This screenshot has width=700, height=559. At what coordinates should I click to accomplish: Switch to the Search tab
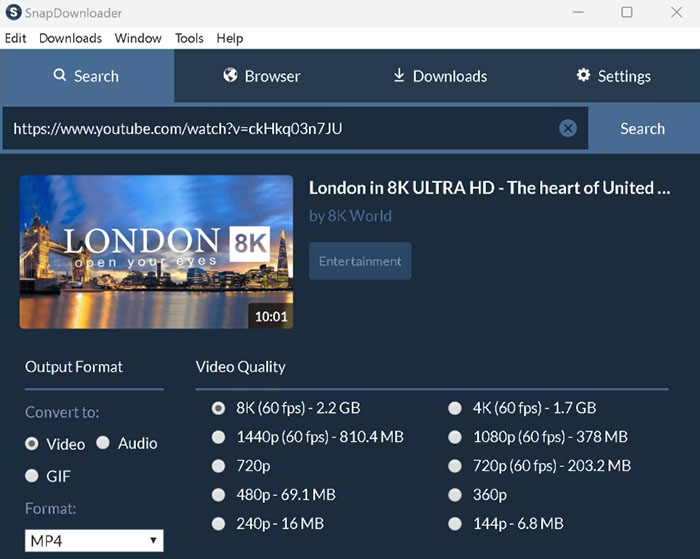(87, 76)
